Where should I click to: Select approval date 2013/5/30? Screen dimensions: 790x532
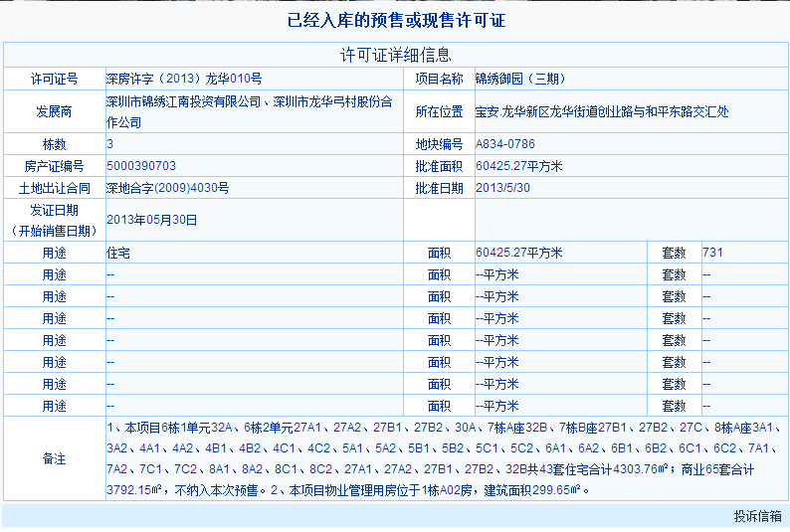point(502,188)
